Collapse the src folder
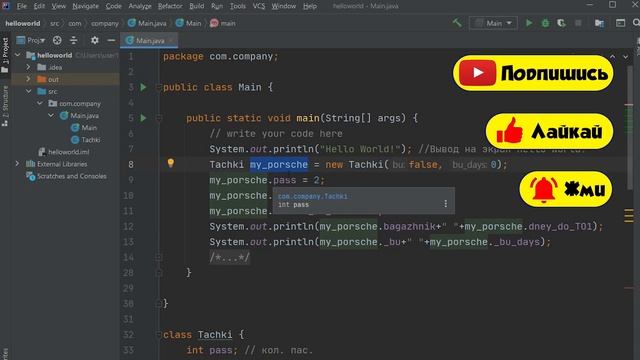The image size is (640, 360). (x=29, y=91)
